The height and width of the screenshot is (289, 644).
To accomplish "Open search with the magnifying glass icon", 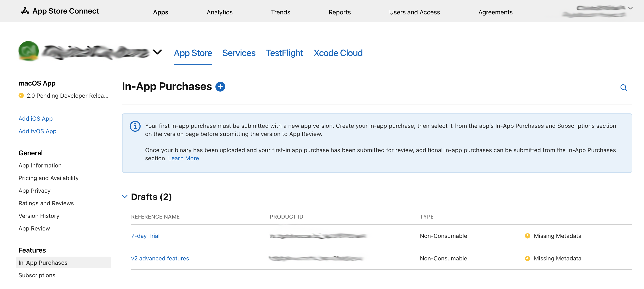I will pyautogui.click(x=624, y=88).
